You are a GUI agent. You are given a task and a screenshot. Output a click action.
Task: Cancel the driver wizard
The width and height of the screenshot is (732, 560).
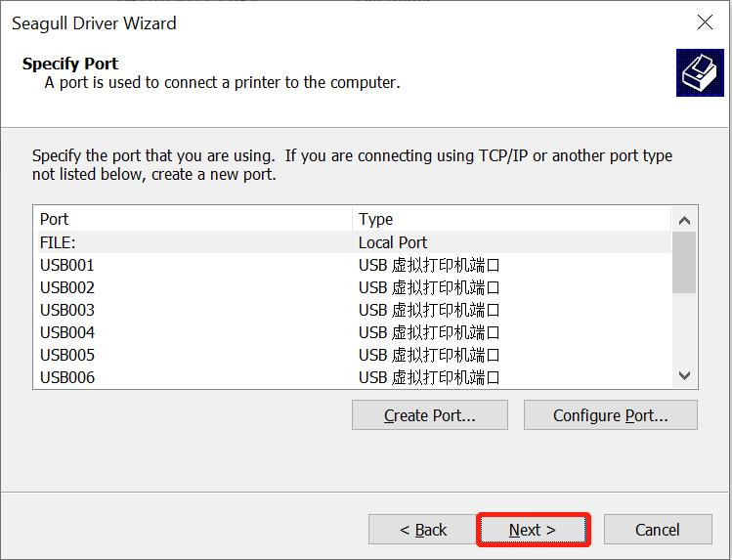pyautogui.click(x=658, y=530)
